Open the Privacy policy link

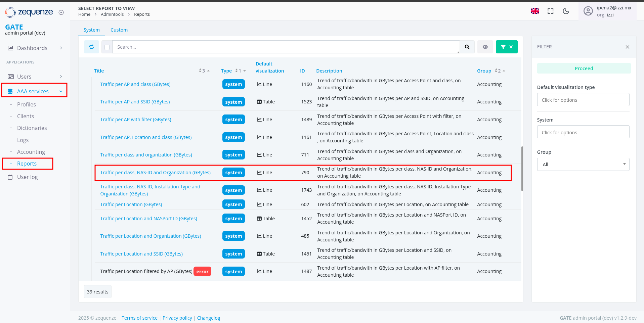[177, 318]
